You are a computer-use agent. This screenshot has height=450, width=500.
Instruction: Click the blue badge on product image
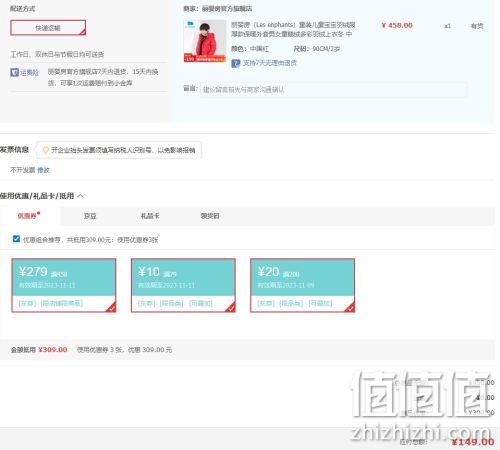(190, 24)
